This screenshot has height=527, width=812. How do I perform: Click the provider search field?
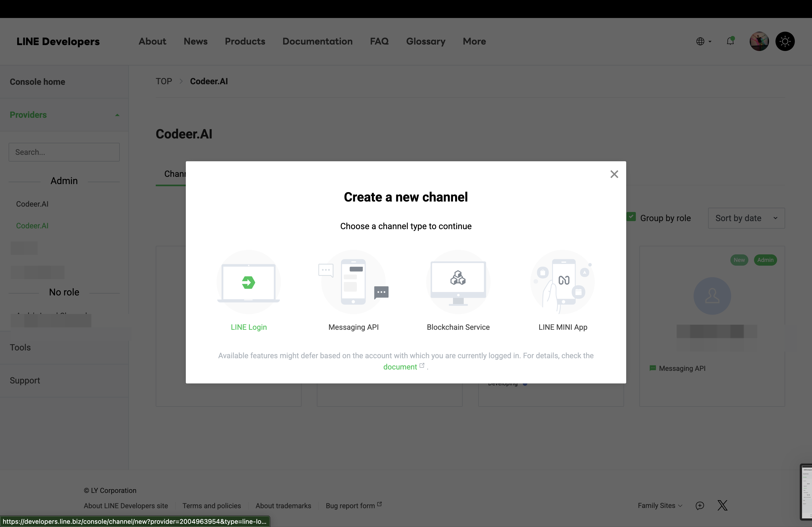(x=64, y=152)
